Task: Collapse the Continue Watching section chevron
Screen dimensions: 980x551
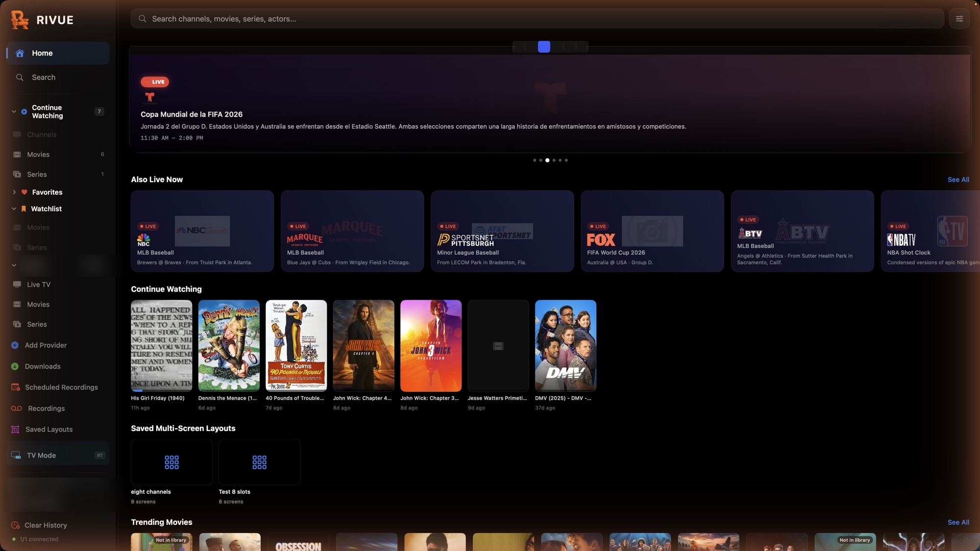Action: tap(14, 112)
